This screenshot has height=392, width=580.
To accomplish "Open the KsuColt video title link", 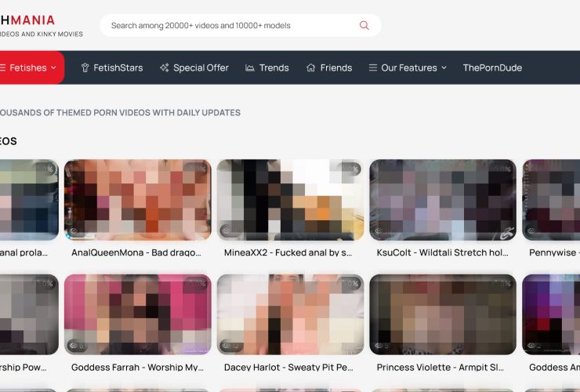I will tap(442, 253).
